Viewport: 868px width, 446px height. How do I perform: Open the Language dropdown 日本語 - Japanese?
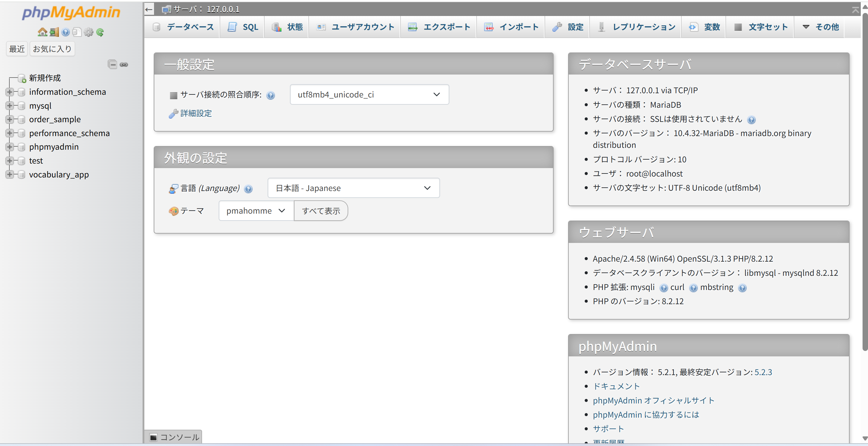click(x=353, y=188)
